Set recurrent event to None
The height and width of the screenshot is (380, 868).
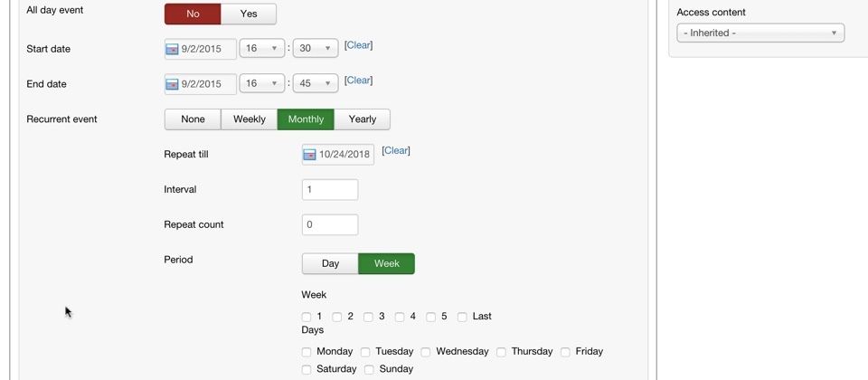[193, 119]
